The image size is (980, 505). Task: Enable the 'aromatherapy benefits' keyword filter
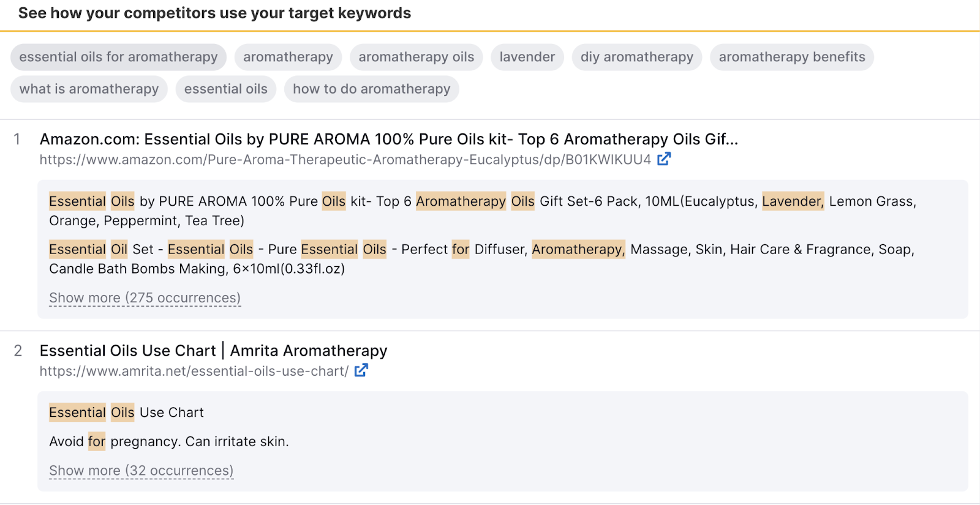point(791,57)
